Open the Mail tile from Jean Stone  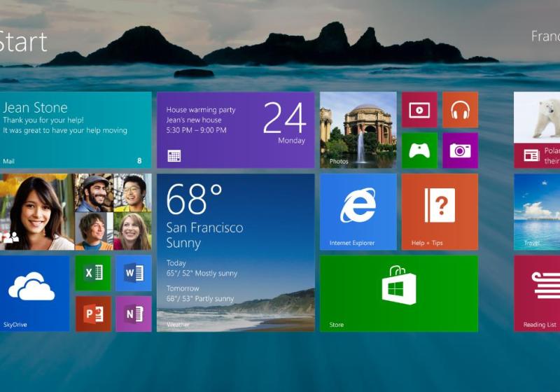pyautogui.click(x=76, y=130)
